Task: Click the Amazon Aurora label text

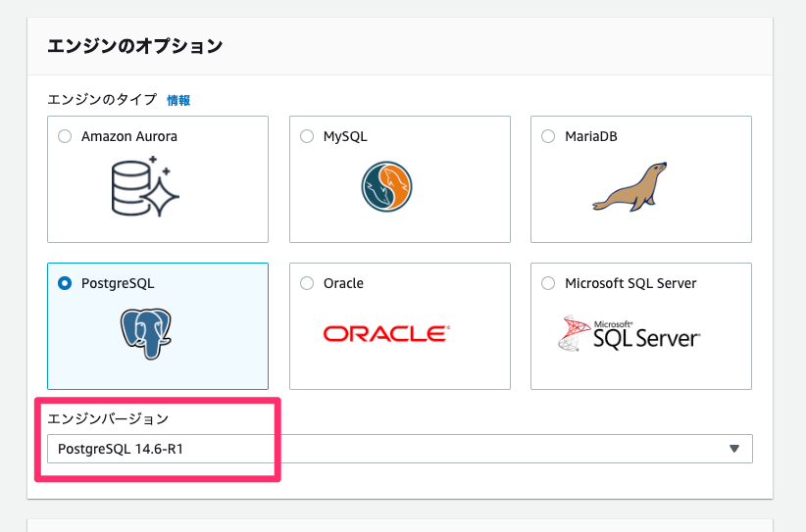Action: point(129,136)
